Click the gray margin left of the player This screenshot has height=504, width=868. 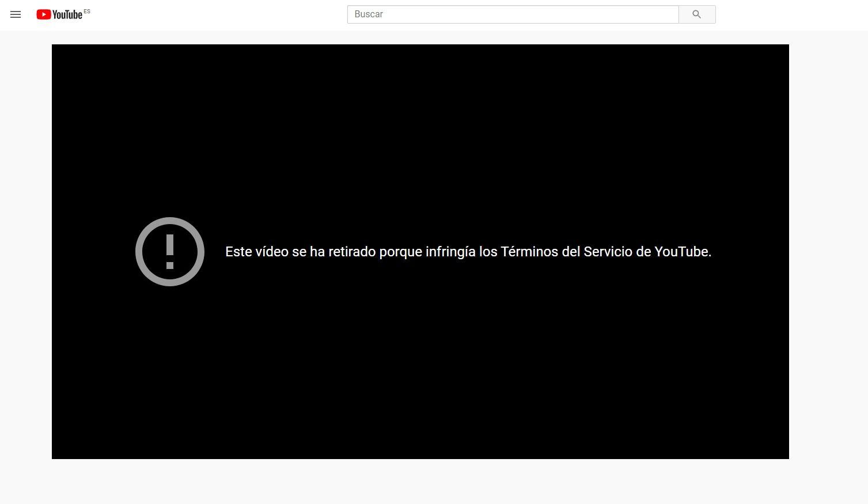[26, 252]
